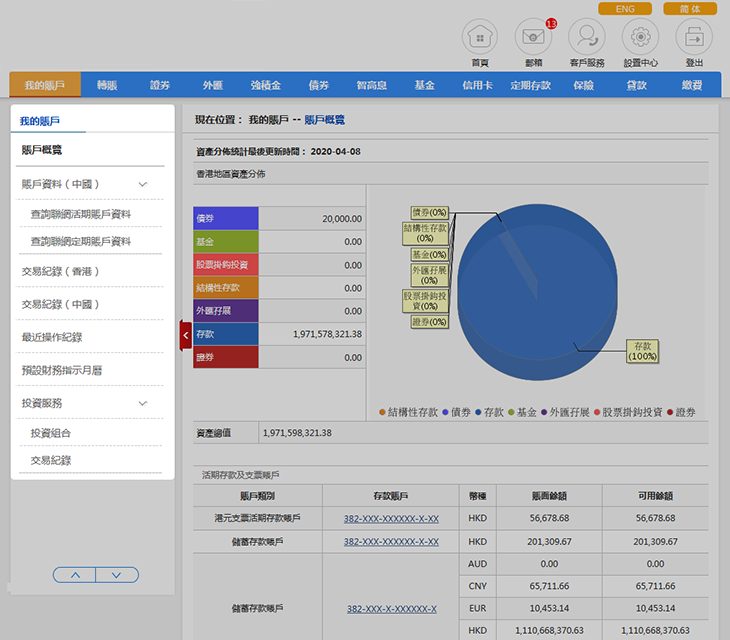Click the 存款(100%) pie chart label
Image resolution: width=730 pixels, height=640 pixels.
[x=642, y=351]
